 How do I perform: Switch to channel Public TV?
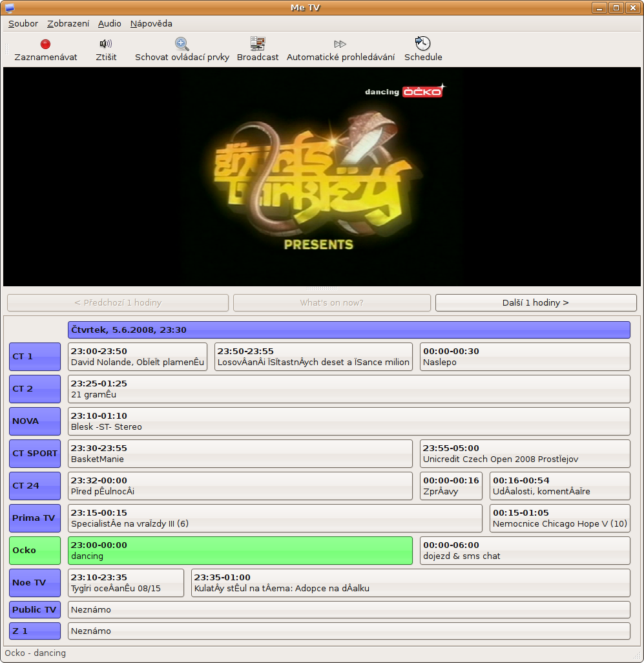35,610
